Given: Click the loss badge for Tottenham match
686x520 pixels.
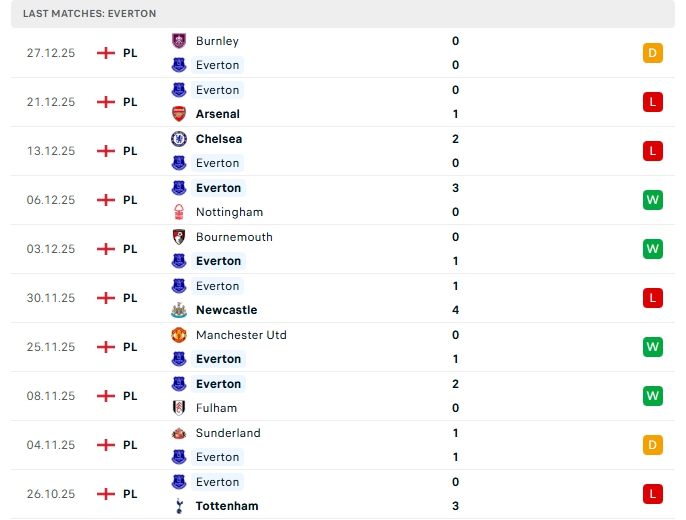Looking at the screenshot, I should tap(653, 494).
